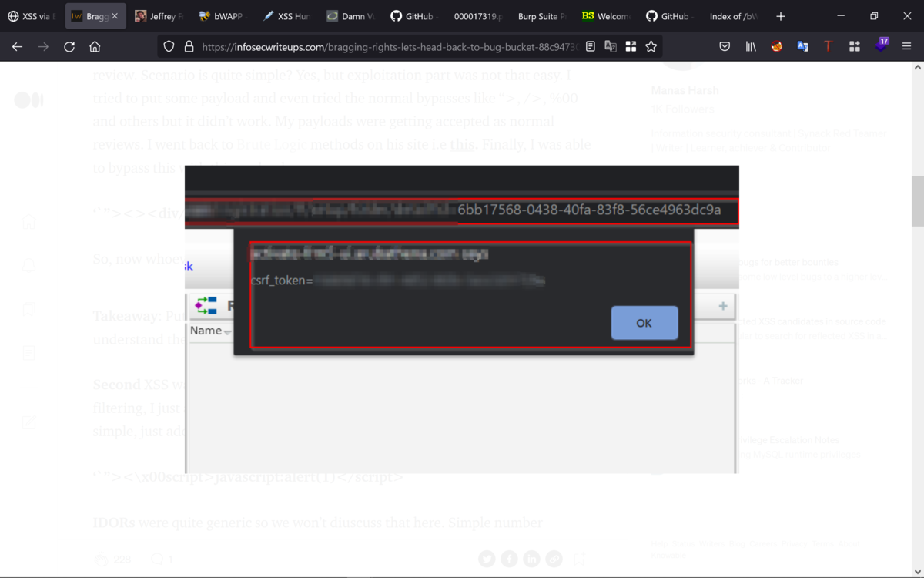The image size is (924, 578).
Task: Click the Name column header in image
Action: 206,331
